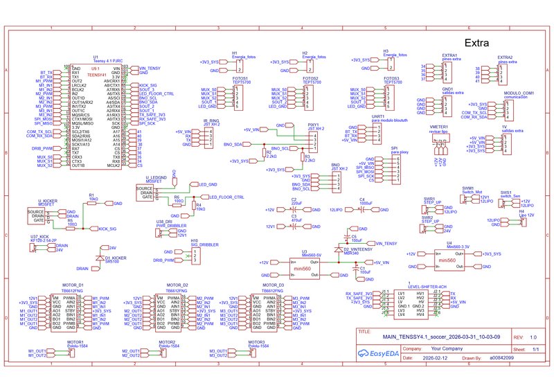
Task: Select the SWS1 switch_Sen switch
Action: pos(501,203)
